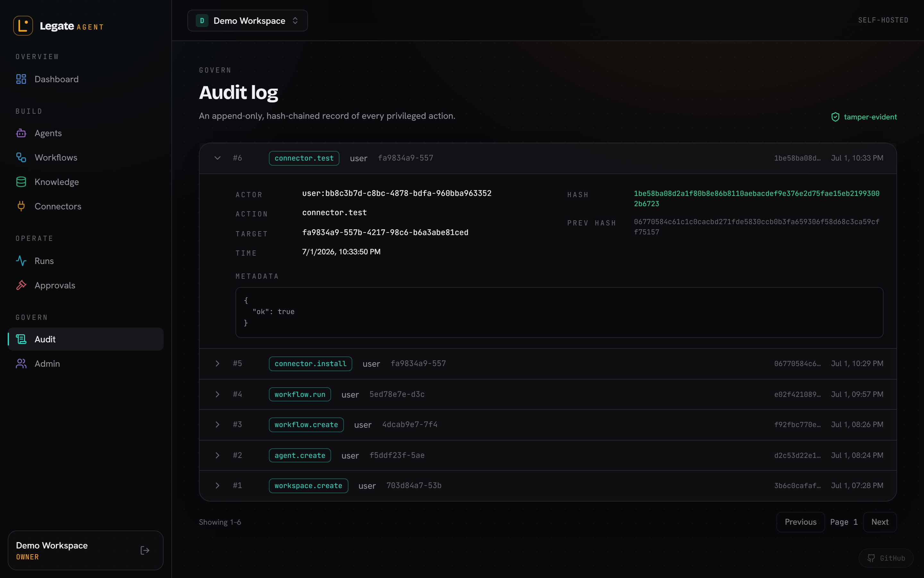
Task: Open the Approvals page
Action: pos(86,285)
